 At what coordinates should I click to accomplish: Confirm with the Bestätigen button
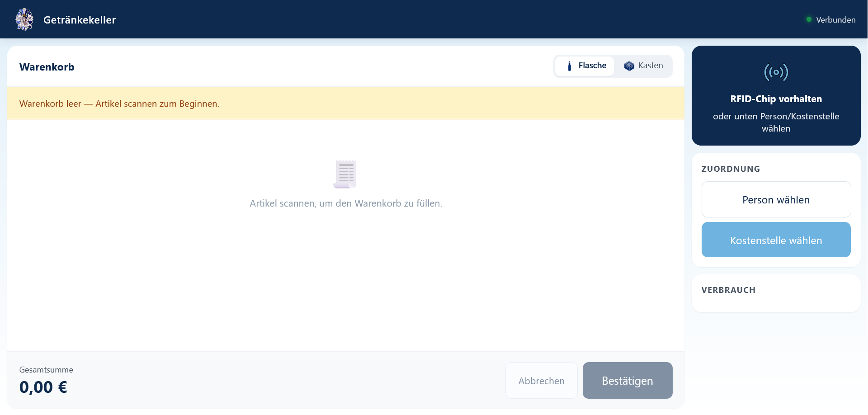627,381
